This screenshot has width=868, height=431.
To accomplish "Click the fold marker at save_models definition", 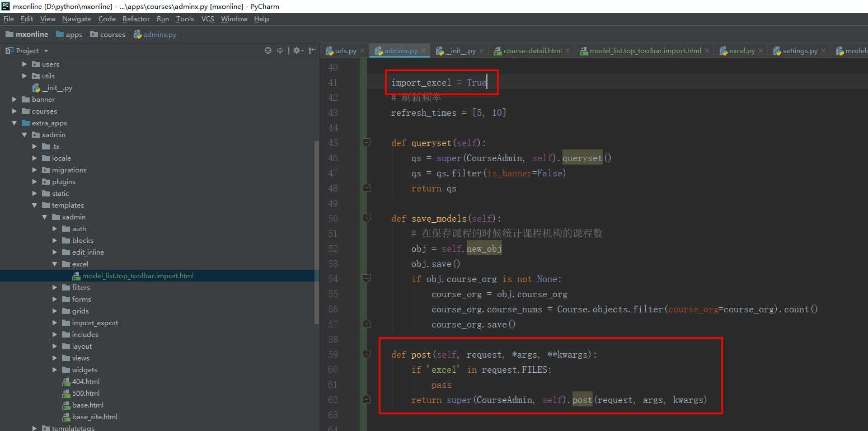I will click(x=366, y=218).
